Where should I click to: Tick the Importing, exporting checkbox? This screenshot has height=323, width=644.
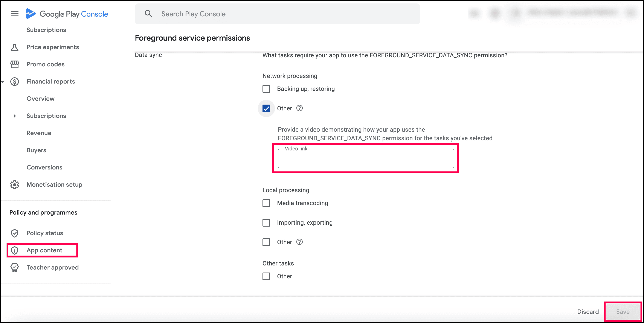(266, 222)
